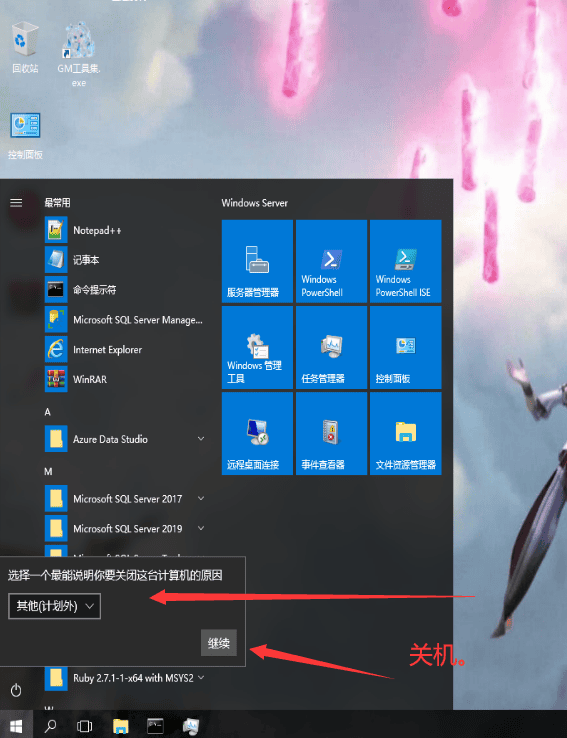Open taskbar search magnifier
The image size is (567, 738).
[50, 726]
